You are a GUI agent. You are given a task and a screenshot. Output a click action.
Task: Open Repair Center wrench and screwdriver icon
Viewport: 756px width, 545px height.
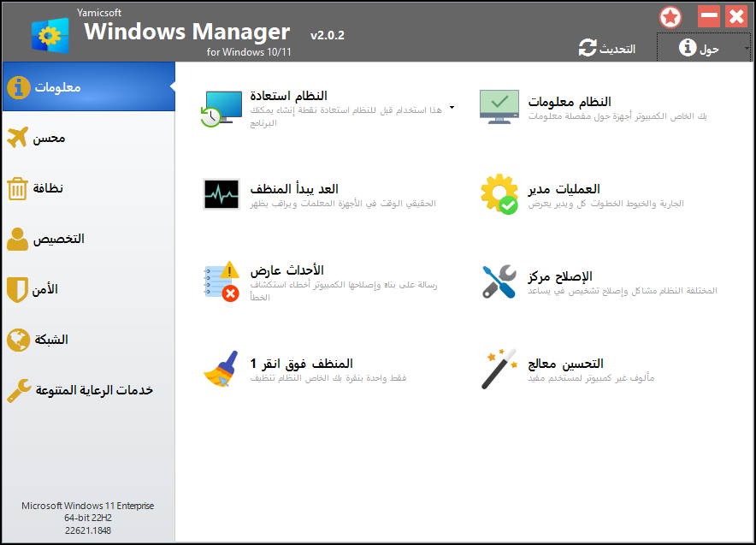click(x=499, y=281)
